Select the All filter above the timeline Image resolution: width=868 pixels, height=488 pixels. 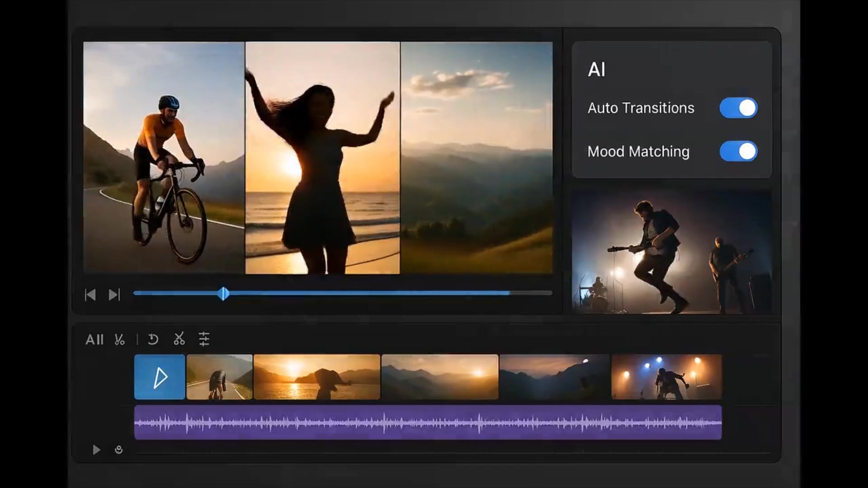tap(94, 339)
